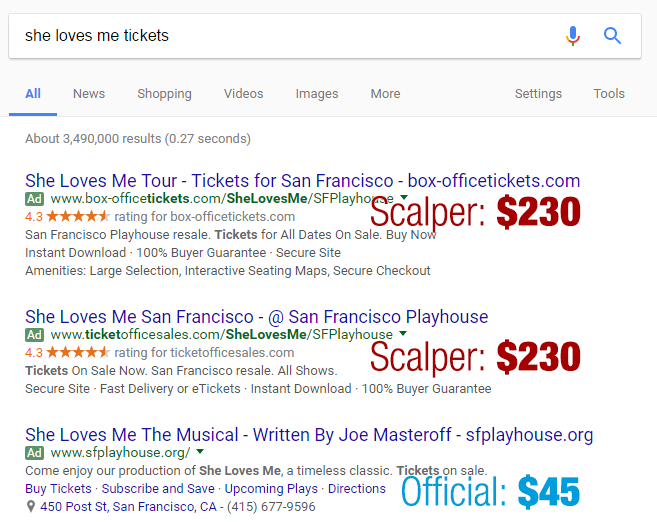Image resolution: width=657 pixels, height=522 pixels.
Task: Click the voice search microphone icon
Action: pyautogui.click(x=572, y=36)
